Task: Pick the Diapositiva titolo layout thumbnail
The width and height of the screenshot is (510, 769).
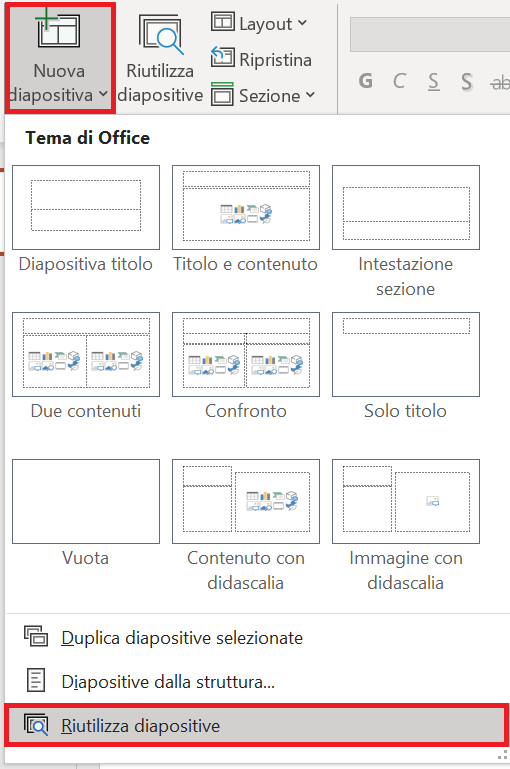Action: point(86,207)
